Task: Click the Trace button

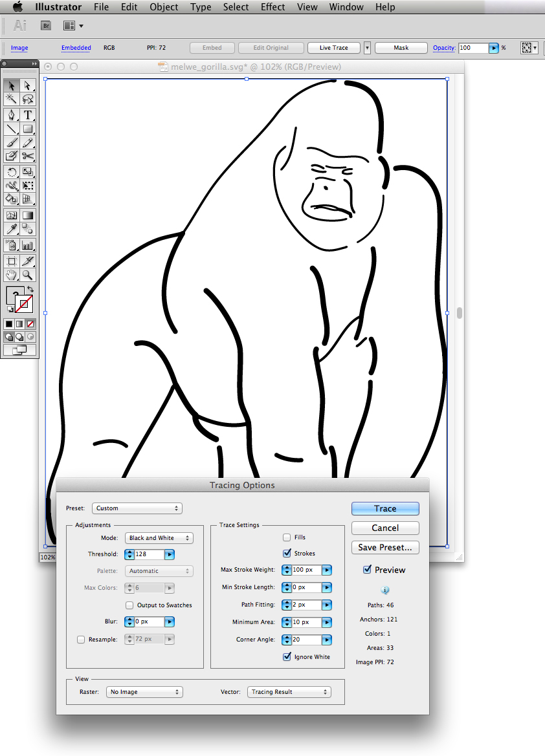Action: (385, 508)
